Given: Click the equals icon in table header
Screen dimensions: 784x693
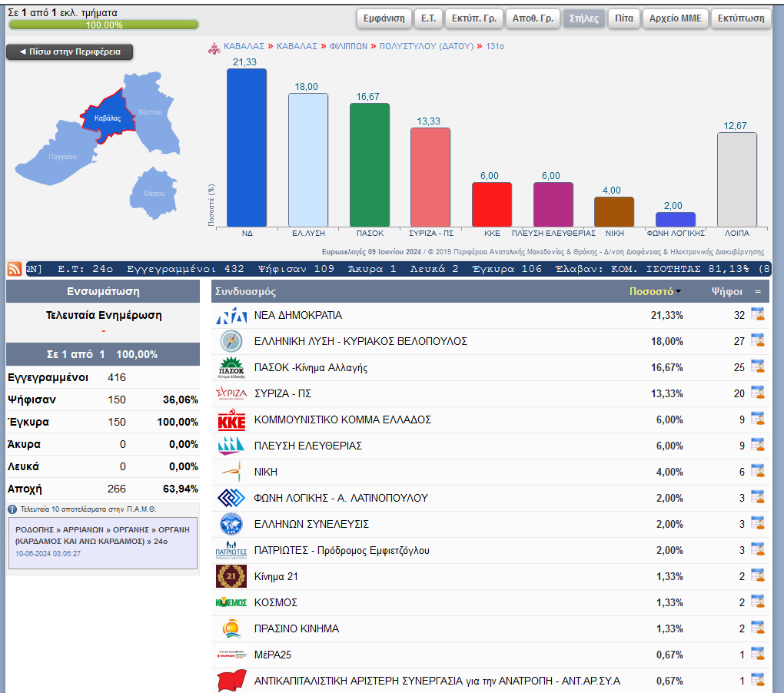Looking at the screenshot, I should [x=758, y=292].
